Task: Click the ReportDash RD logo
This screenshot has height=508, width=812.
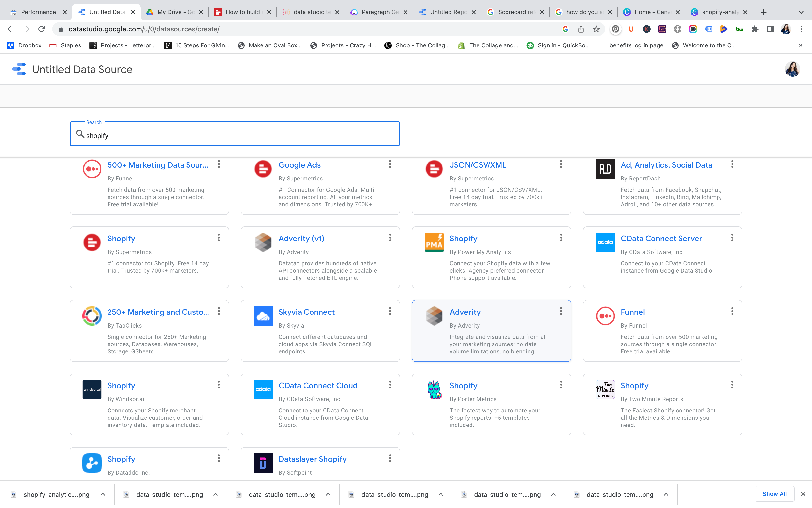Action: [x=605, y=169]
